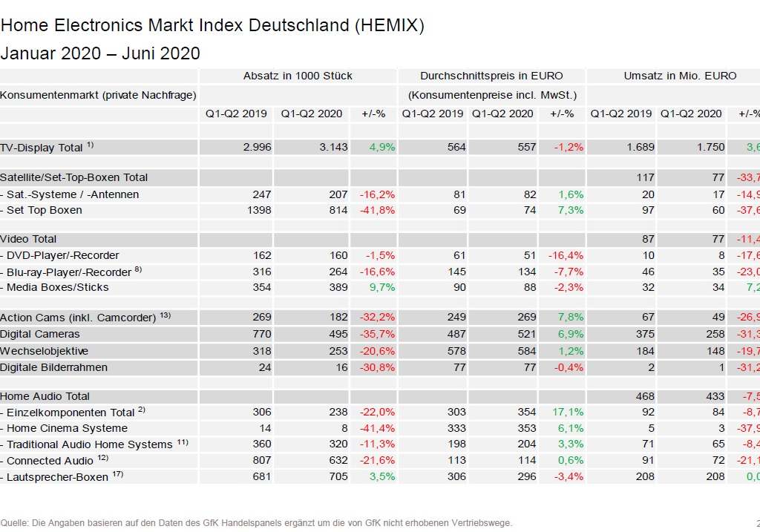The height and width of the screenshot is (532, 760).
Task: Select the 17,1% price change value
Action: pos(568,412)
